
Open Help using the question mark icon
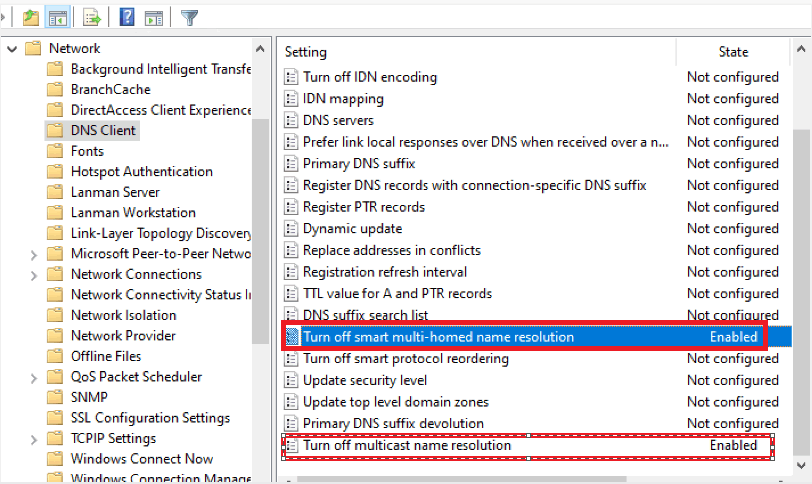tap(127, 18)
